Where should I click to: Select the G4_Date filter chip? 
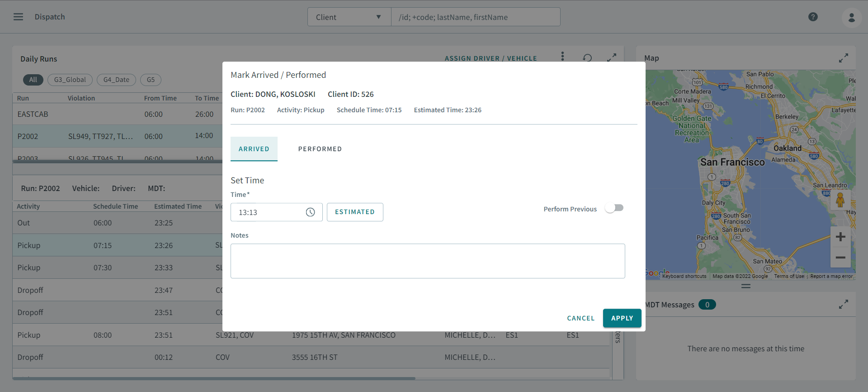click(x=116, y=80)
